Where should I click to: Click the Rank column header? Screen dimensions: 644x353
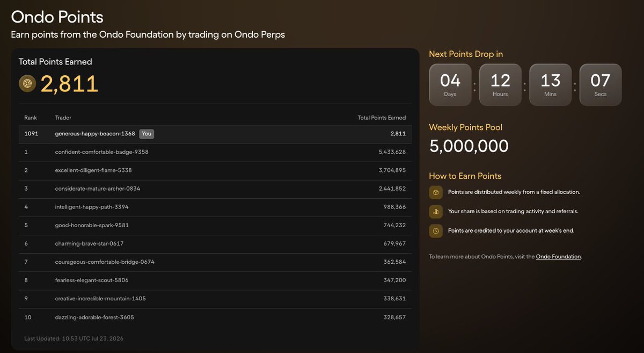[x=30, y=118]
